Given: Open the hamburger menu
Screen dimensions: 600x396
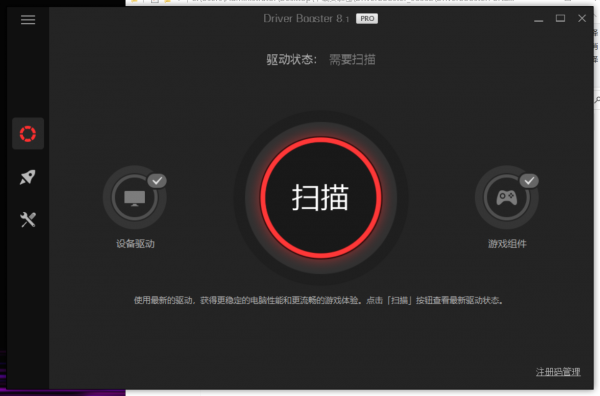Looking at the screenshot, I should pyautogui.click(x=28, y=20).
